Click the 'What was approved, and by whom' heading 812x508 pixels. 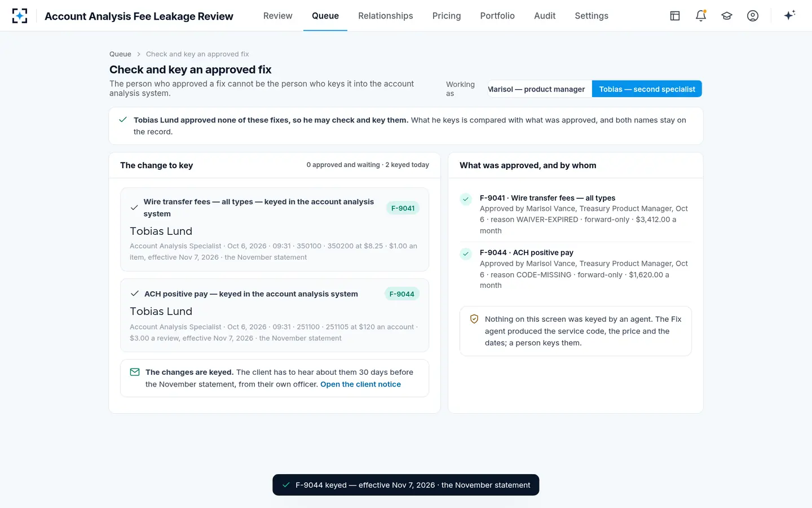[x=528, y=165]
